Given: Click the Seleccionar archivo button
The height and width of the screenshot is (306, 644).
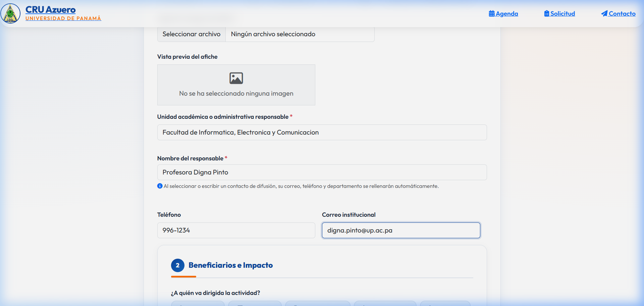Looking at the screenshot, I should 192,34.
